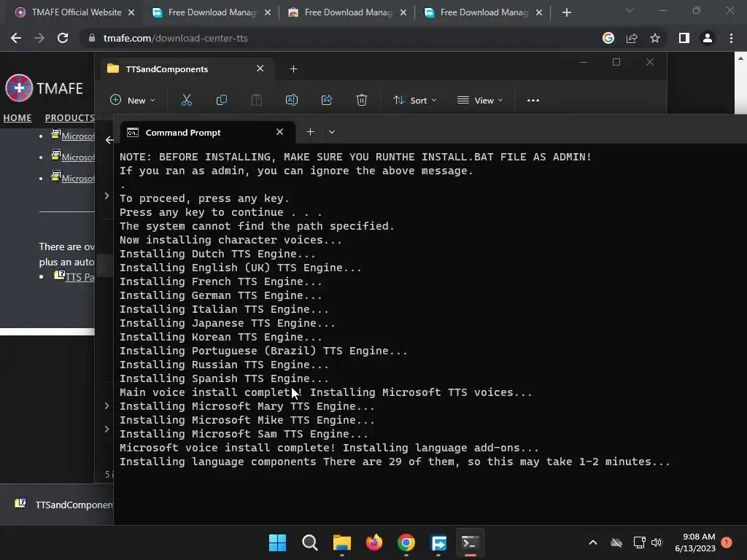Click the PRODUCTS link on TMAFE site
Viewport: 747px width, 560px height.
click(69, 117)
